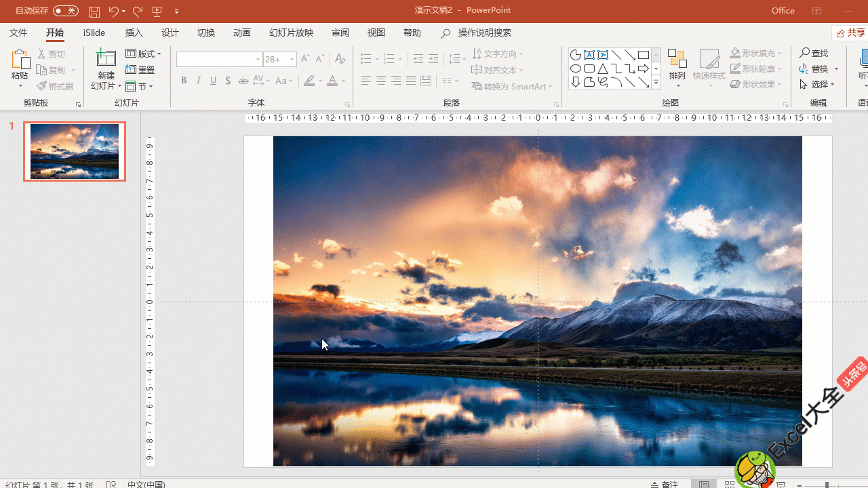Image resolution: width=868 pixels, height=488 pixels.
Task: Select the triangle shape in shapes gallery
Action: click(x=602, y=68)
